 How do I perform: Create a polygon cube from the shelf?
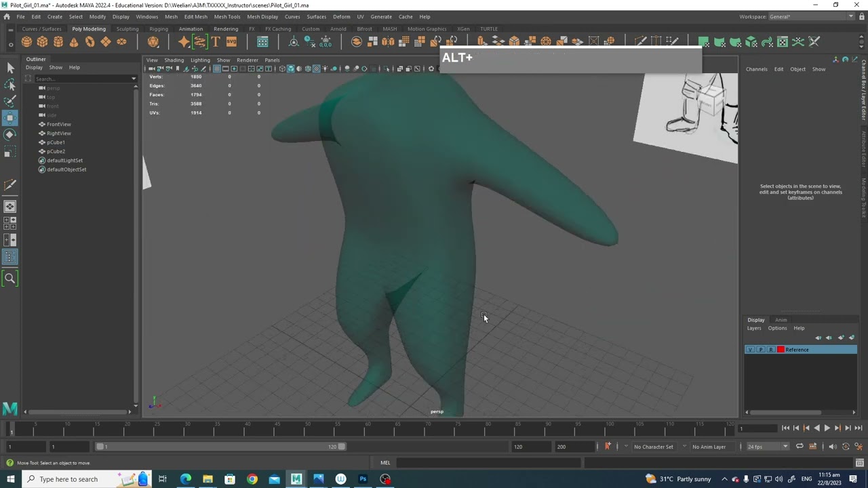click(42, 42)
